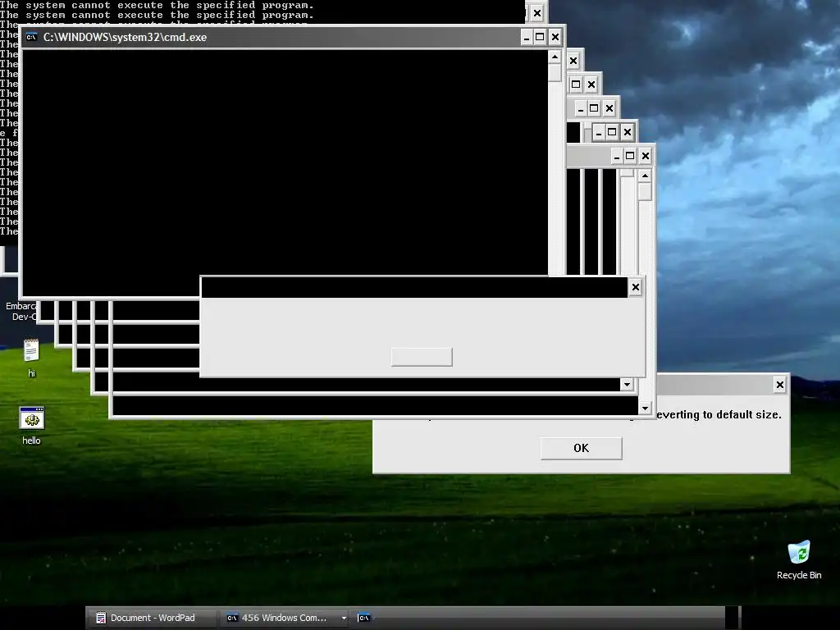The width and height of the screenshot is (840, 630).
Task: Select the Embarcadero Dev-C++ desktop shortcut
Action: point(20,311)
